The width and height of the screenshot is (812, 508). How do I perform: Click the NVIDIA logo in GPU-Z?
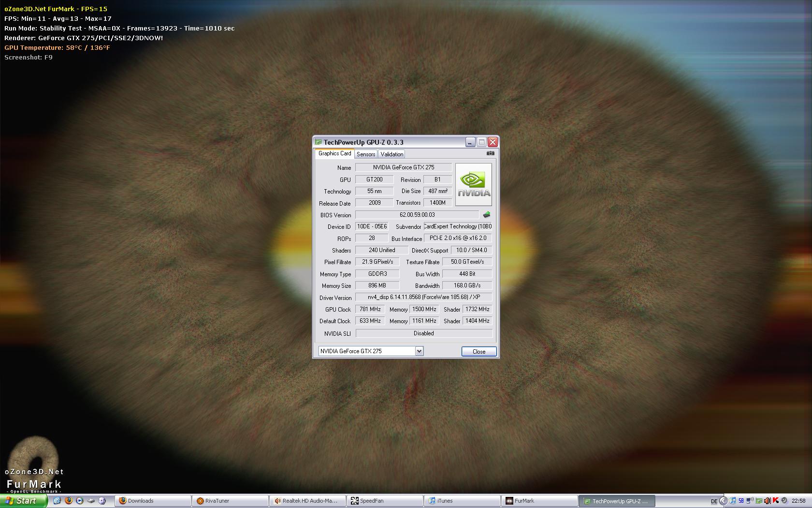[473, 184]
